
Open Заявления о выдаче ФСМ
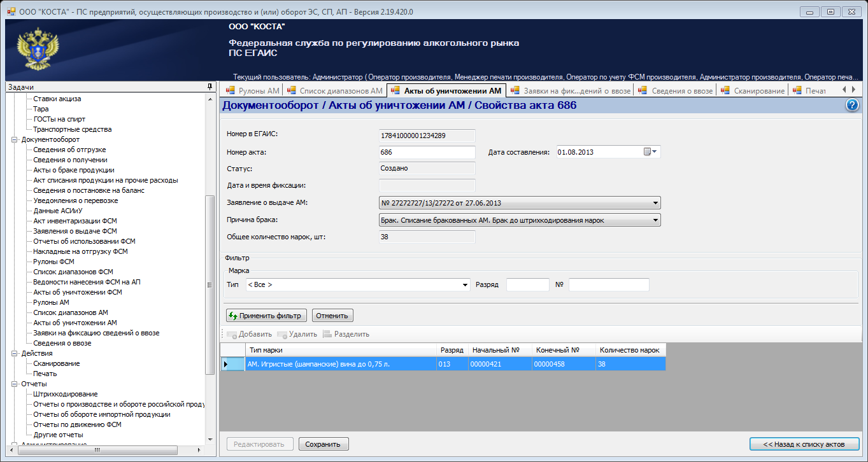point(75,231)
